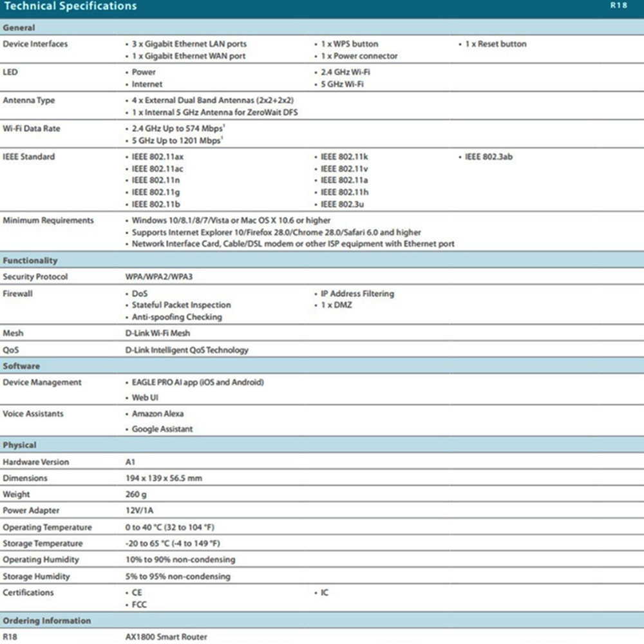Click the Technical Specifications title
Image resolution: width=644 pixels, height=644 pixels.
pos(70,6)
